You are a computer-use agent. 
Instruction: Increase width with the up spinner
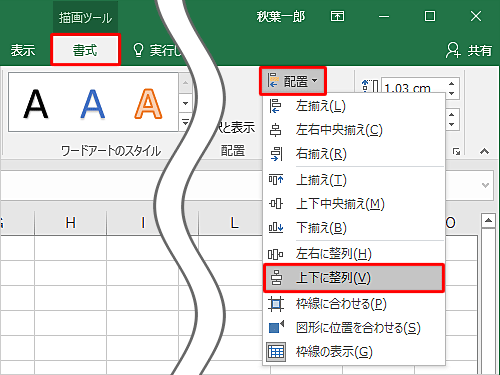(x=452, y=114)
